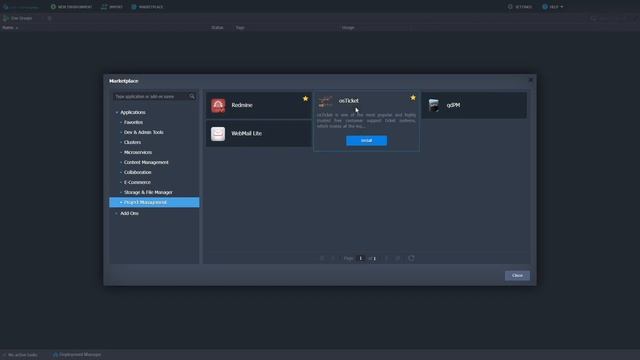Select the Favorites category
The width and height of the screenshot is (640, 360).
click(133, 122)
